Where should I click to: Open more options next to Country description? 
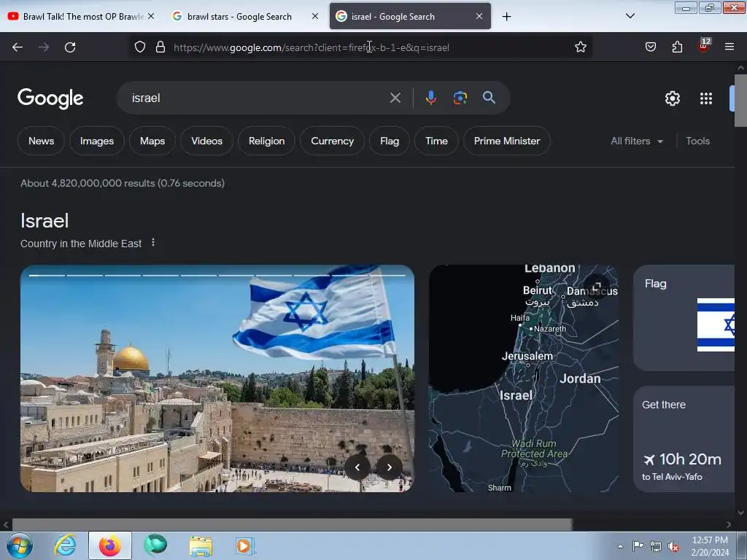coord(153,243)
